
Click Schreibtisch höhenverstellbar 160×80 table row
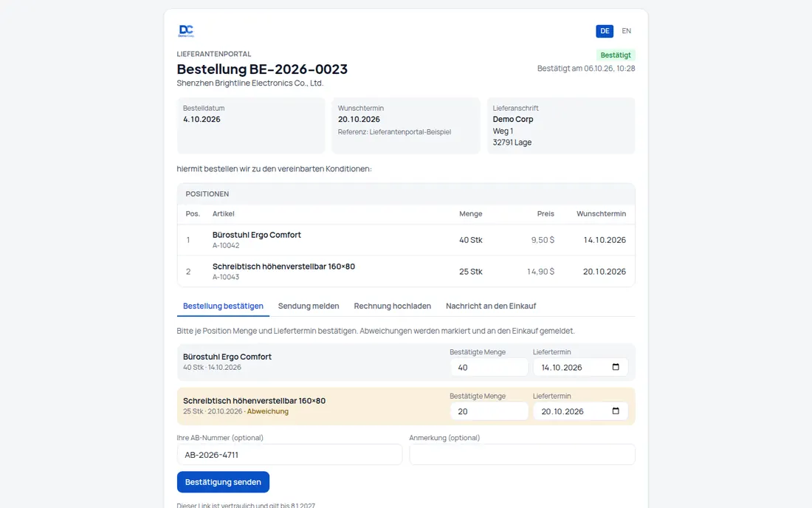(x=406, y=271)
